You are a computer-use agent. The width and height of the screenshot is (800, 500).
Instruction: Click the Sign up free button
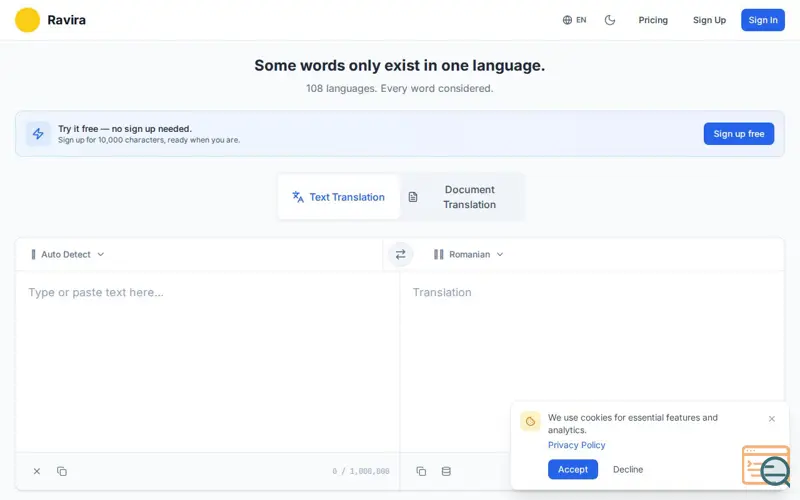tap(739, 134)
